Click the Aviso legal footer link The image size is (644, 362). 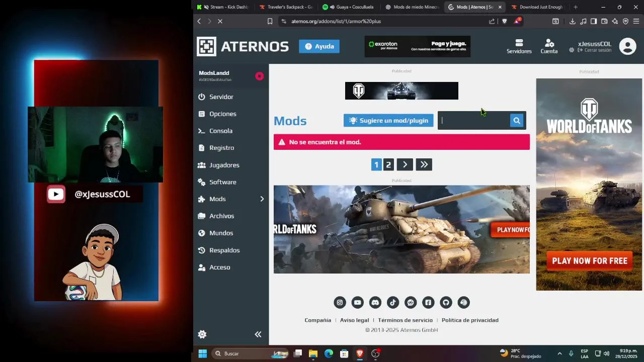point(355,320)
